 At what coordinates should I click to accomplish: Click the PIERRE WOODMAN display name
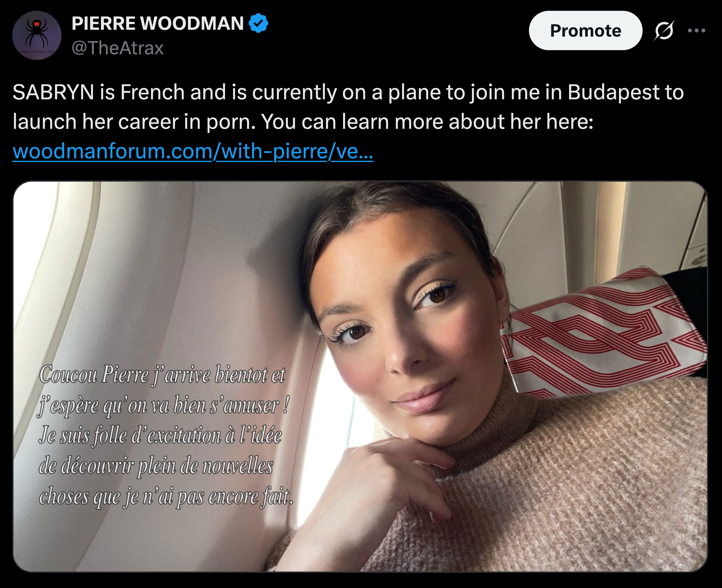(x=158, y=23)
